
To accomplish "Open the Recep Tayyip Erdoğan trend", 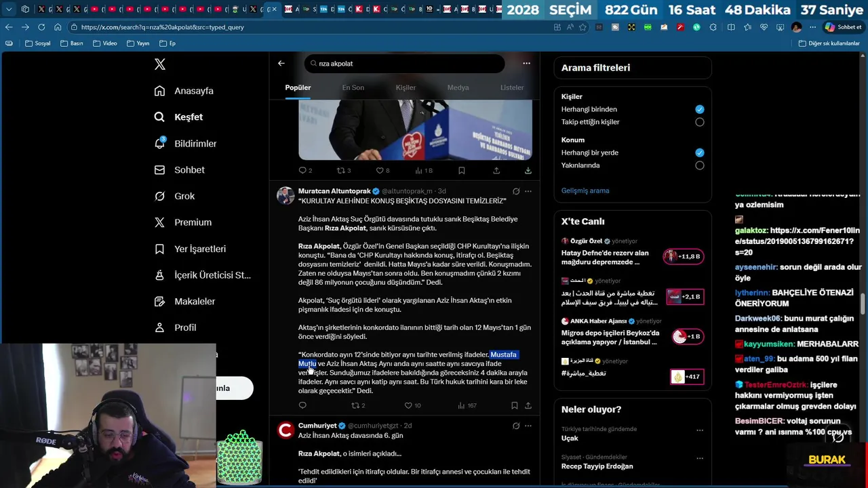I will 597,466.
